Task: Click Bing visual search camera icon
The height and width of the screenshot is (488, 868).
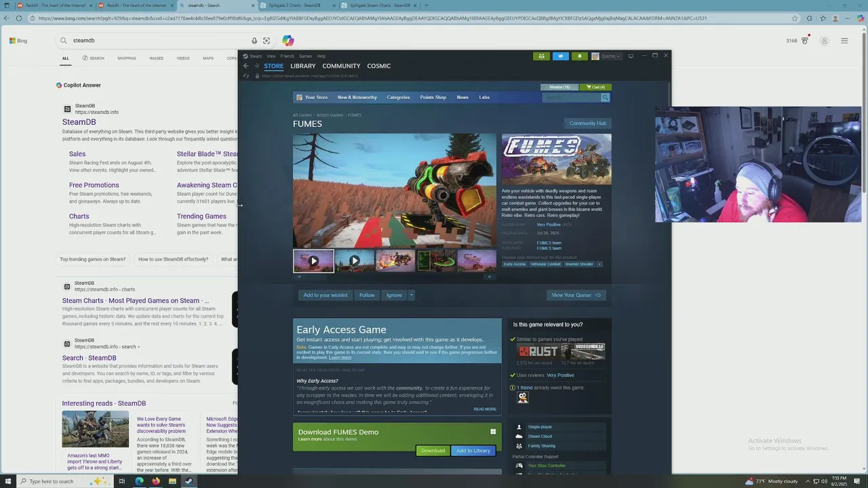Action: (267, 41)
